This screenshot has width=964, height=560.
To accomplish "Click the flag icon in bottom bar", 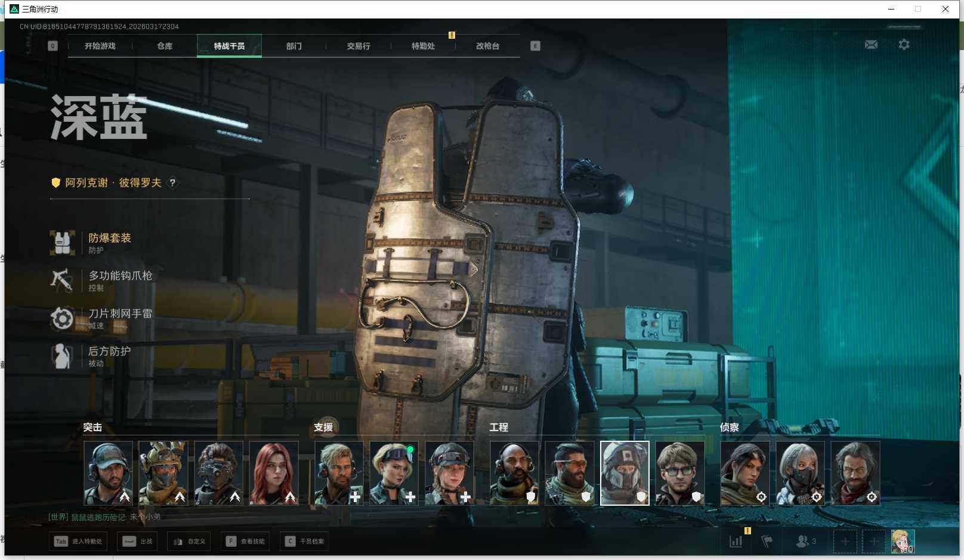I will click(767, 541).
